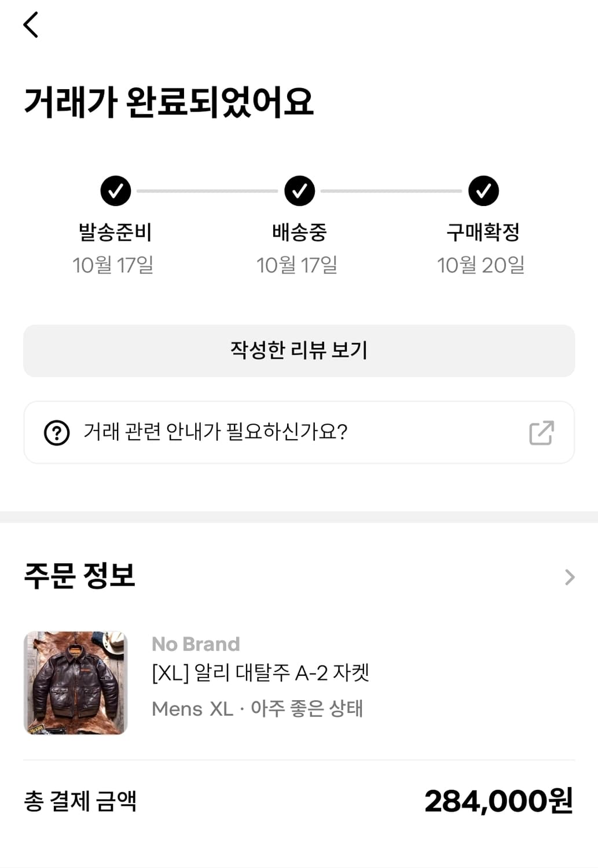
Task: Click the 구매확정 step label
Action: pos(483,233)
